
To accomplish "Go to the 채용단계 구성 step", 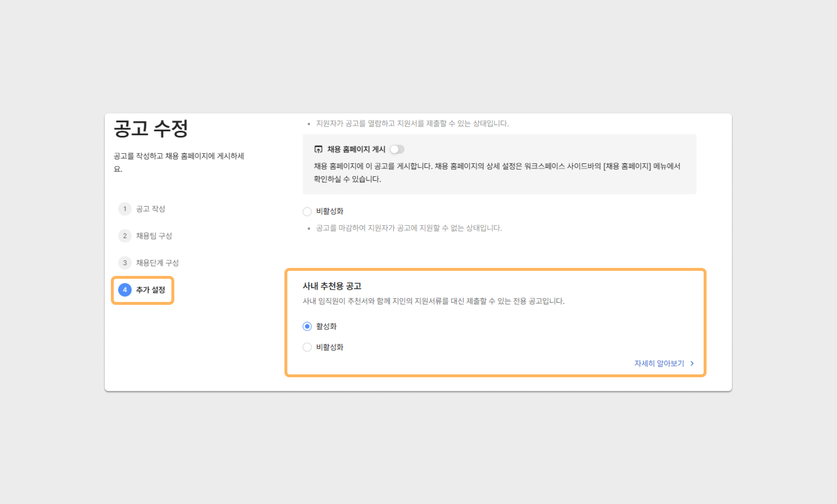I will click(x=157, y=262).
